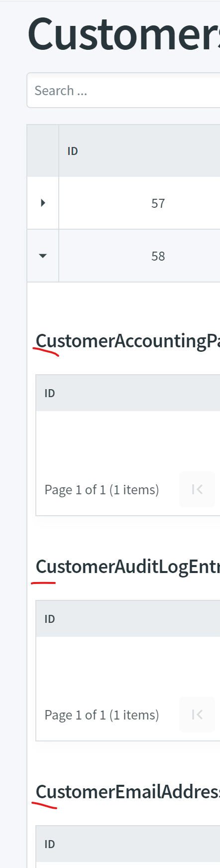Viewport: 220px width, 868px height.
Task: Collapse the detail row for ID 58
Action: [x=43, y=256]
